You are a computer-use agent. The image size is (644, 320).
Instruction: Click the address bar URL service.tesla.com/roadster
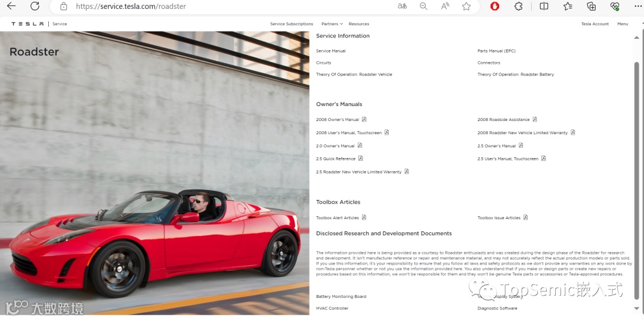coord(131,7)
